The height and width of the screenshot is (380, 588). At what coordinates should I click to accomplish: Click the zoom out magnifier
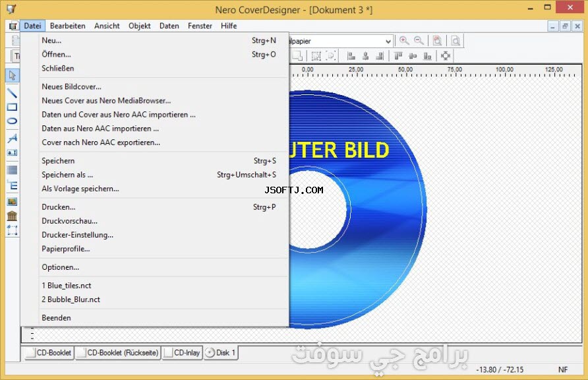click(419, 40)
